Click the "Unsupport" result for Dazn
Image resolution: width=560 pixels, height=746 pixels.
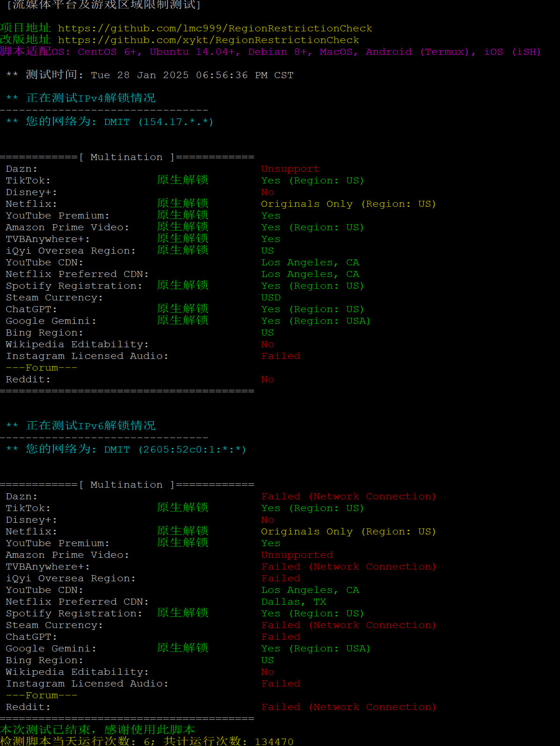point(290,169)
